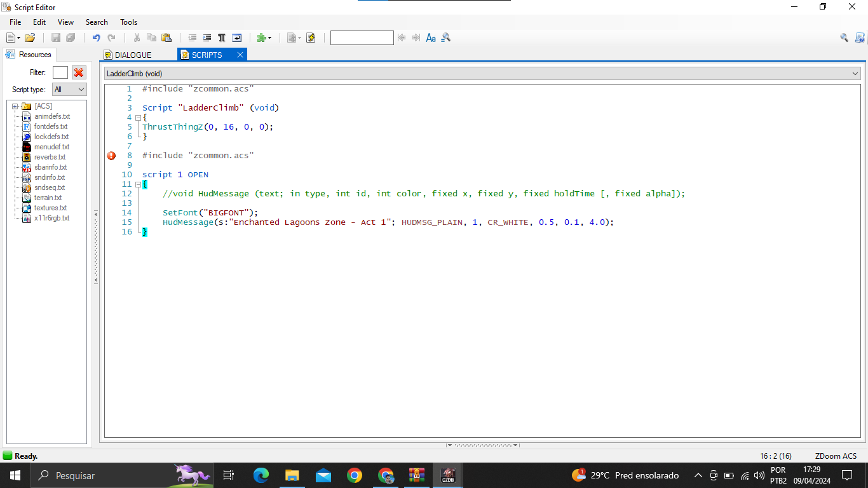Screen dimensions: 868x488
Task: Open the Script type combo box
Action: [x=69, y=90]
